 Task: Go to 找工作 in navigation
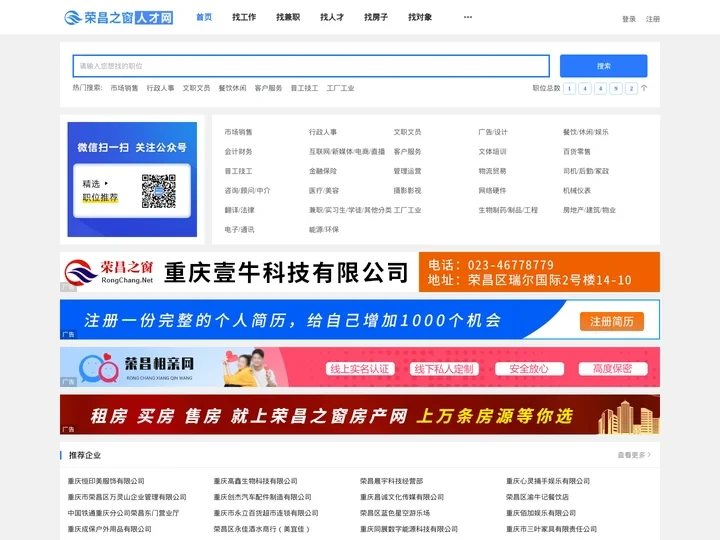coord(244,17)
